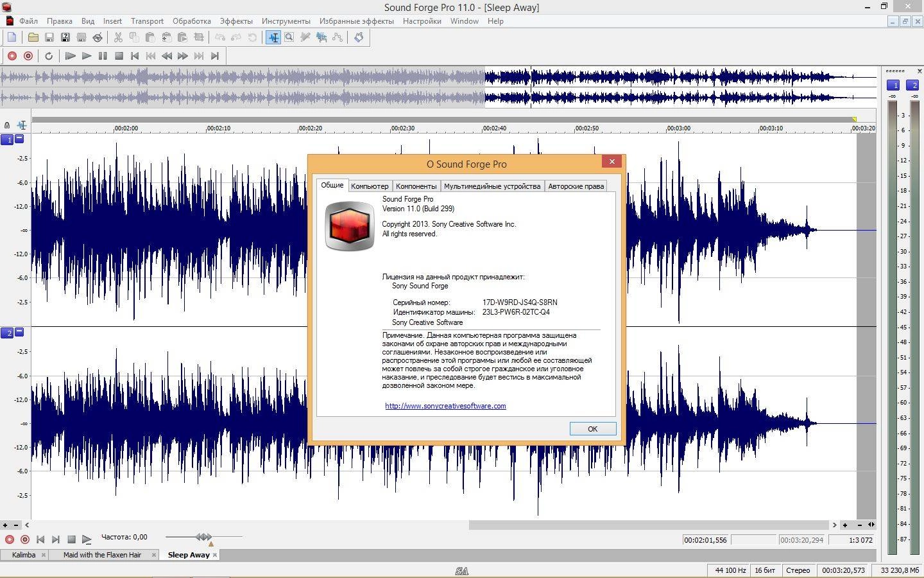Open the Настройки menu
The width and height of the screenshot is (924, 578).
click(422, 21)
